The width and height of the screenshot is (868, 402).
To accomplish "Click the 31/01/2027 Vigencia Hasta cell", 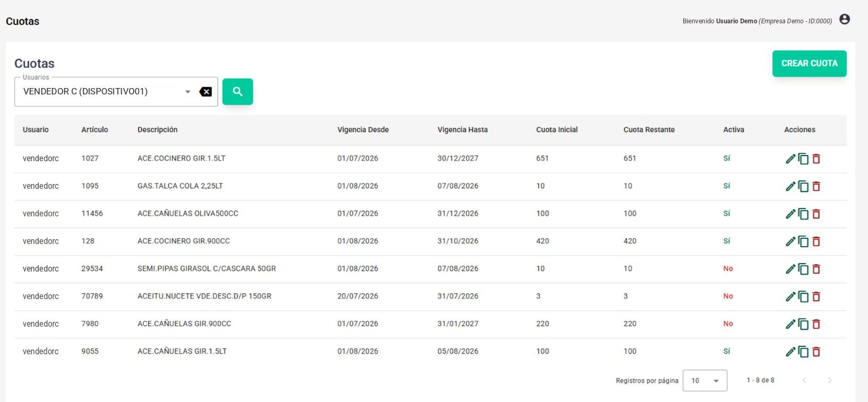I will click(x=458, y=324).
